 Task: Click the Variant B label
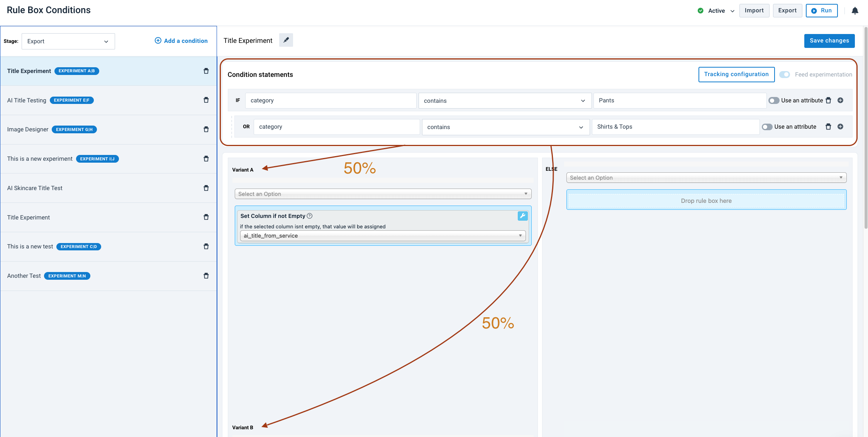(242, 427)
